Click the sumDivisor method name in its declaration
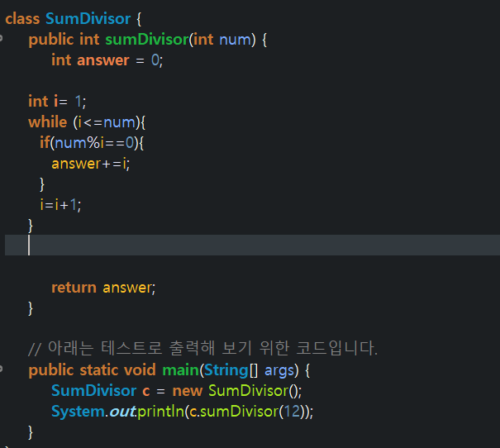 point(147,40)
